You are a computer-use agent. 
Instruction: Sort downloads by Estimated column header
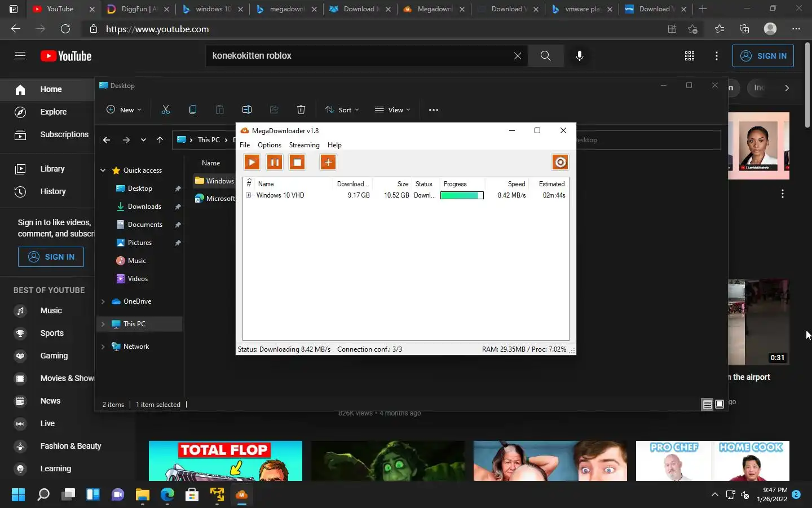tap(548, 184)
